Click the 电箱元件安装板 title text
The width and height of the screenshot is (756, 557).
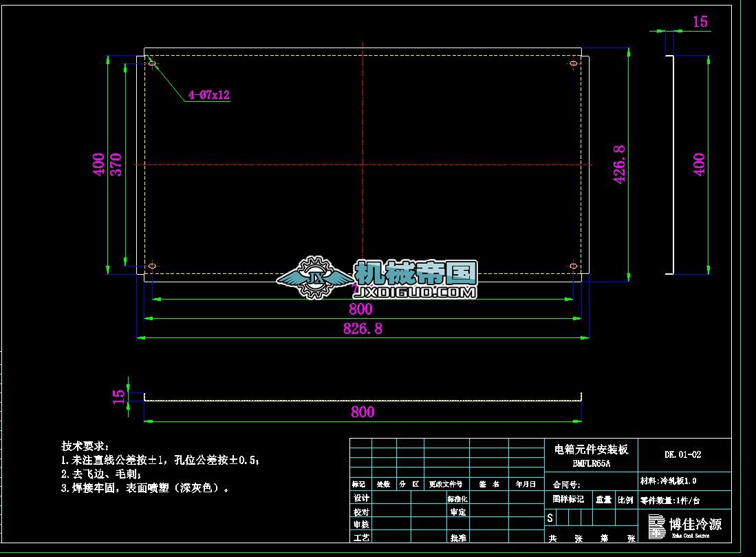[x=593, y=448]
